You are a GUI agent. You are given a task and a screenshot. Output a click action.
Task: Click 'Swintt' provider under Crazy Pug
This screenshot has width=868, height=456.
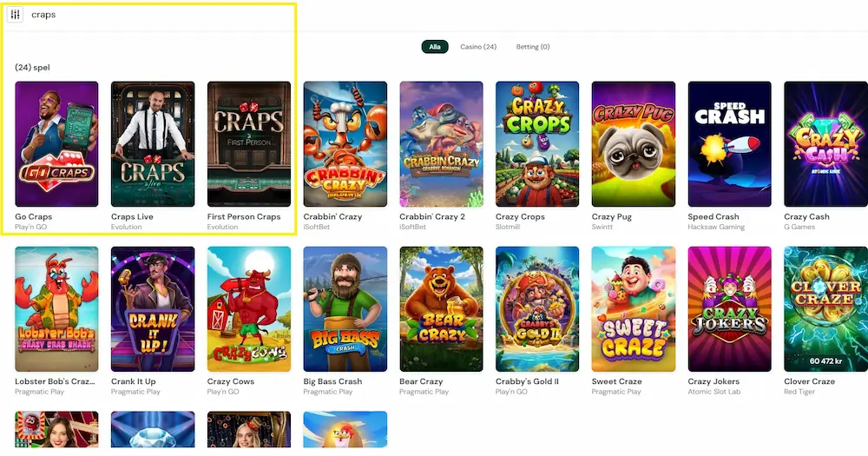coord(602,227)
